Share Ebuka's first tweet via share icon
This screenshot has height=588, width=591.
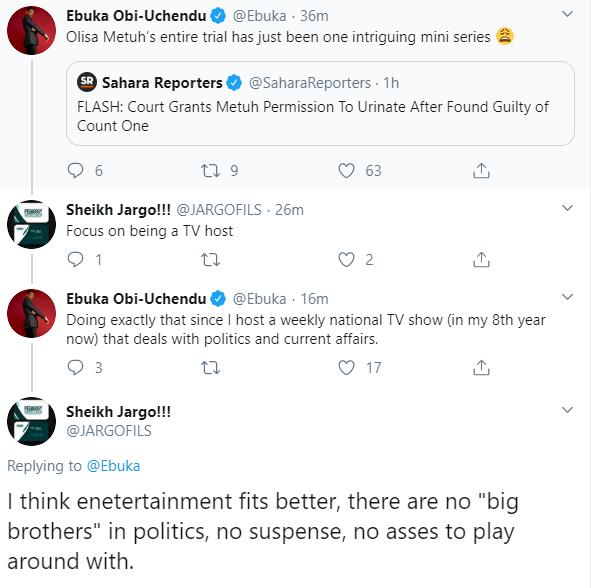point(481,170)
